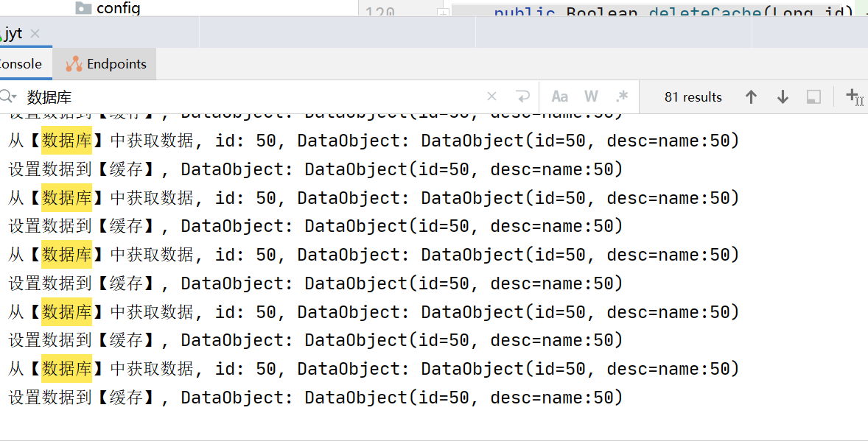Switch to the Endpoints tab
The height and width of the screenshot is (441, 868).
105,64
